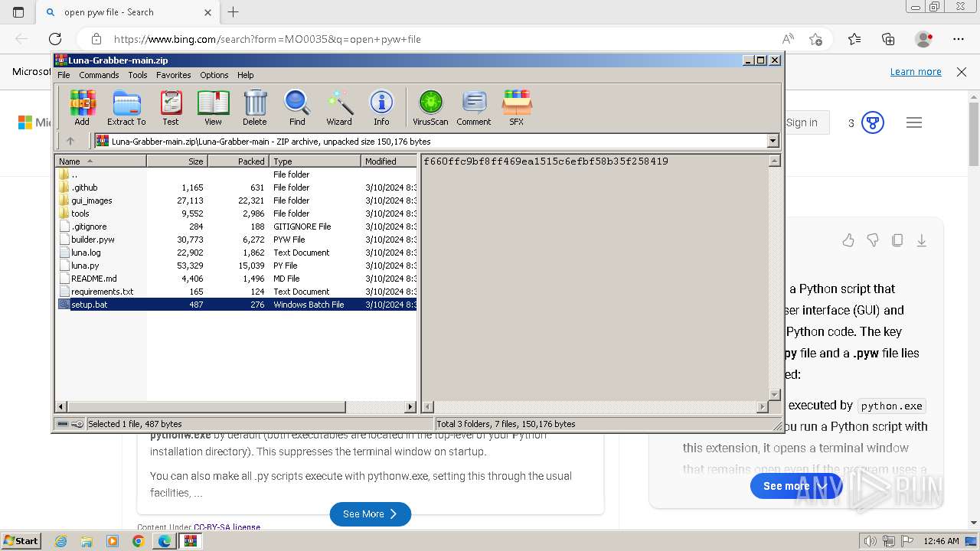
Task: Run VirusScan on the archive
Action: click(430, 107)
